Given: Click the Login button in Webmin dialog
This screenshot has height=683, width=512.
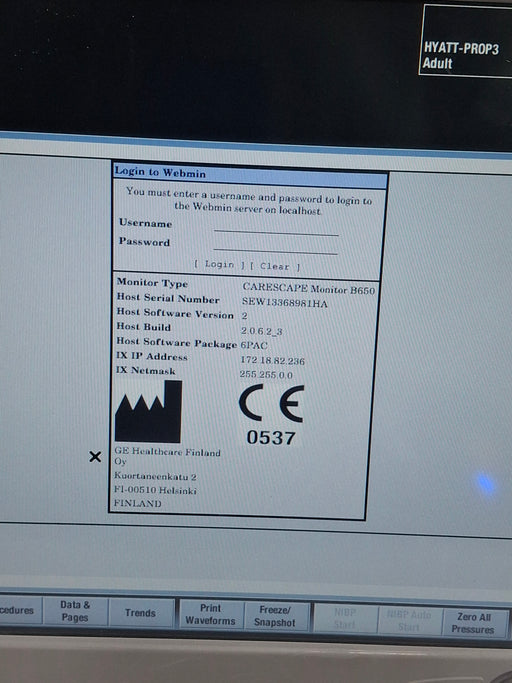Looking at the screenshot, I should tap(219, 264).
